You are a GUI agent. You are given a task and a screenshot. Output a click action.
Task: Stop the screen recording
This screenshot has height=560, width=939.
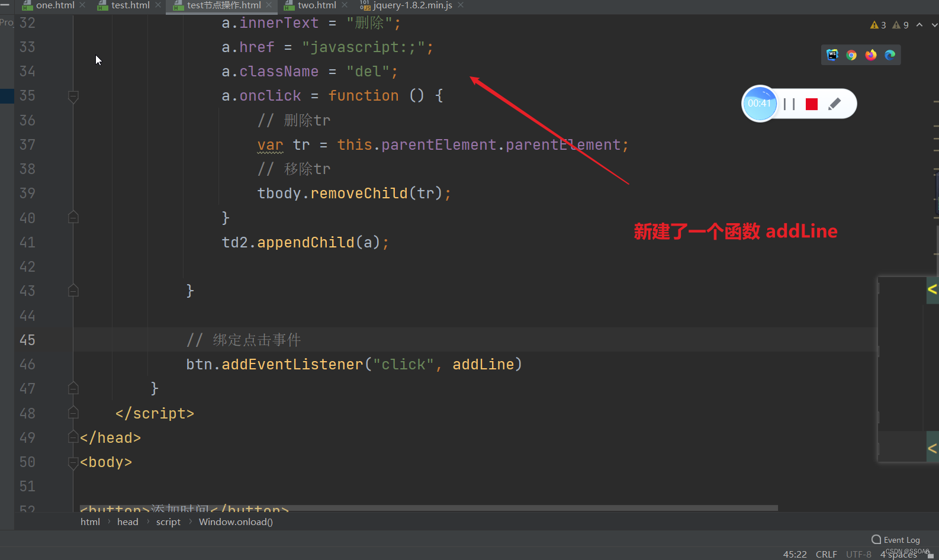812,104
